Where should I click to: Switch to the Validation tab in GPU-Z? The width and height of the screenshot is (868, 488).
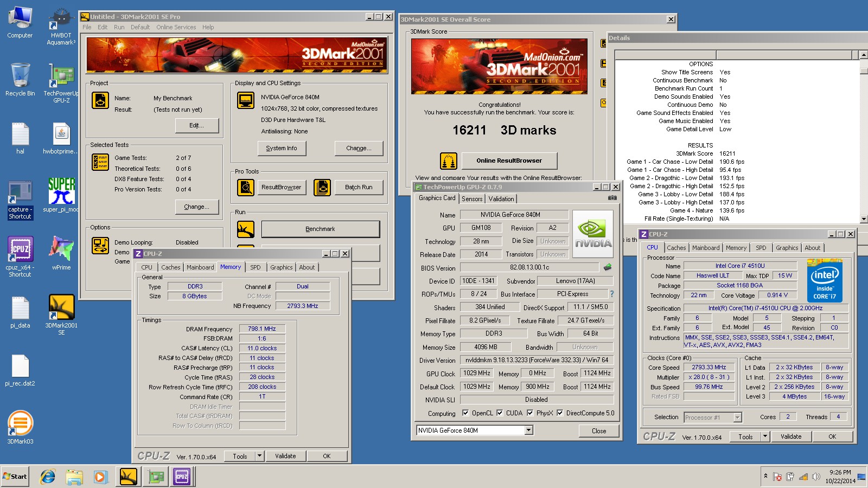[x=501, y=199]
